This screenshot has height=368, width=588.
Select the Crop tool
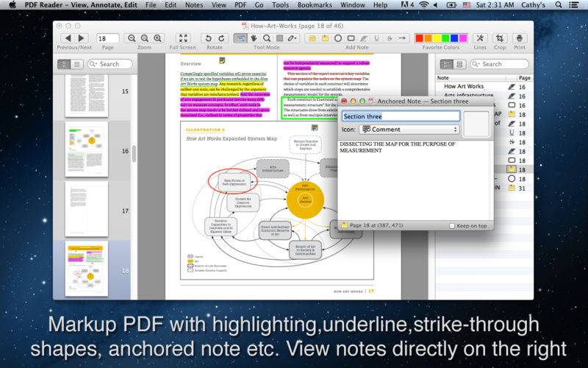click(x=500, y=38)
